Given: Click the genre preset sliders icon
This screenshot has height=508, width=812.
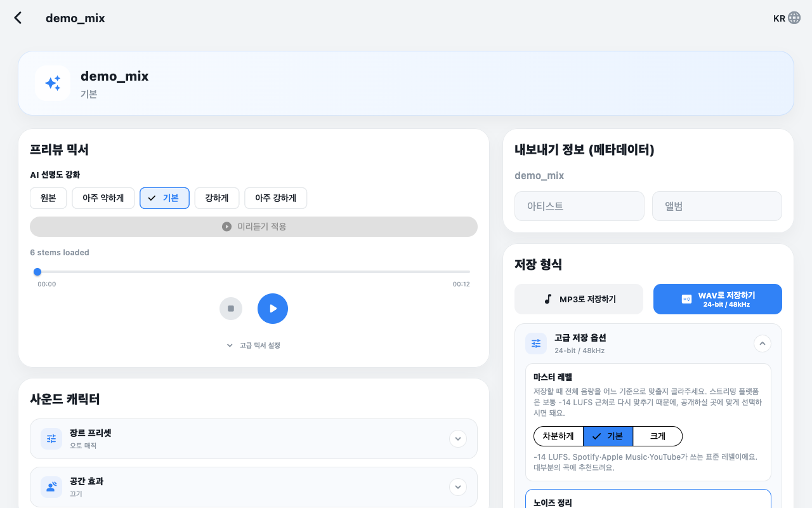Looking at the screenshot, I should 51,439.
